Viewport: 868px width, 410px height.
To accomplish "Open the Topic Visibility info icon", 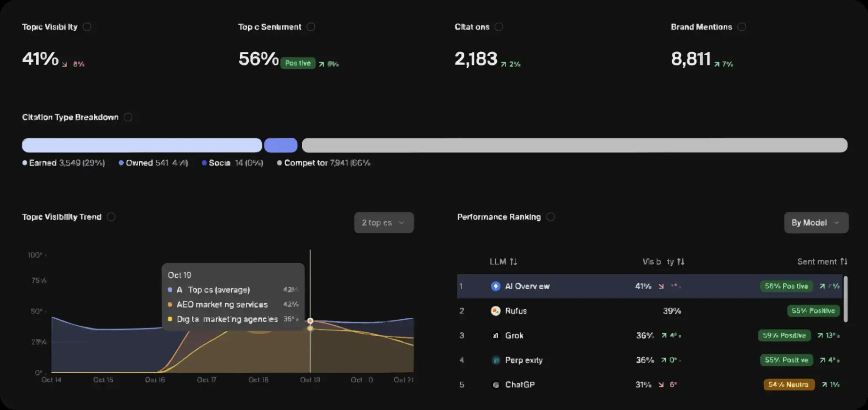I will point(87,26).
